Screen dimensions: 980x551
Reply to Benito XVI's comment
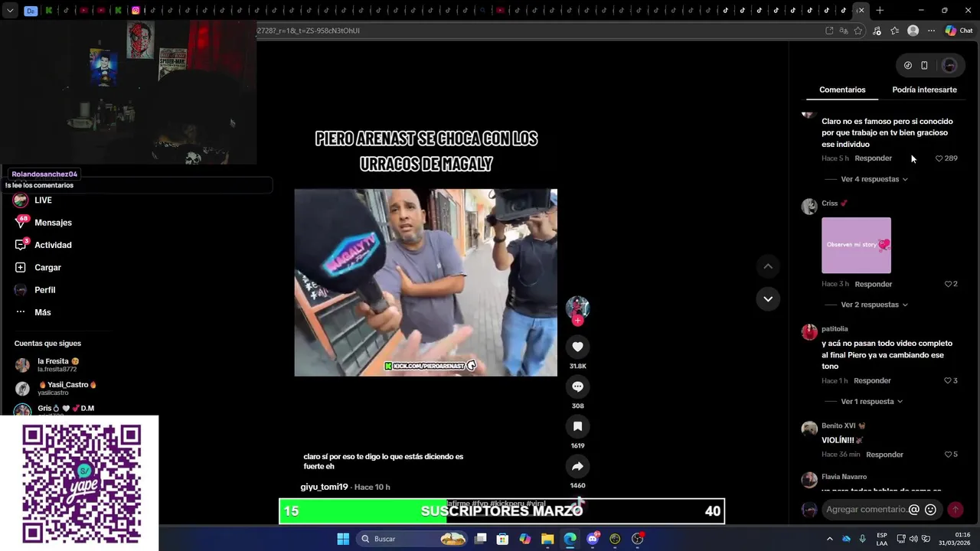[x=884, y=455]
